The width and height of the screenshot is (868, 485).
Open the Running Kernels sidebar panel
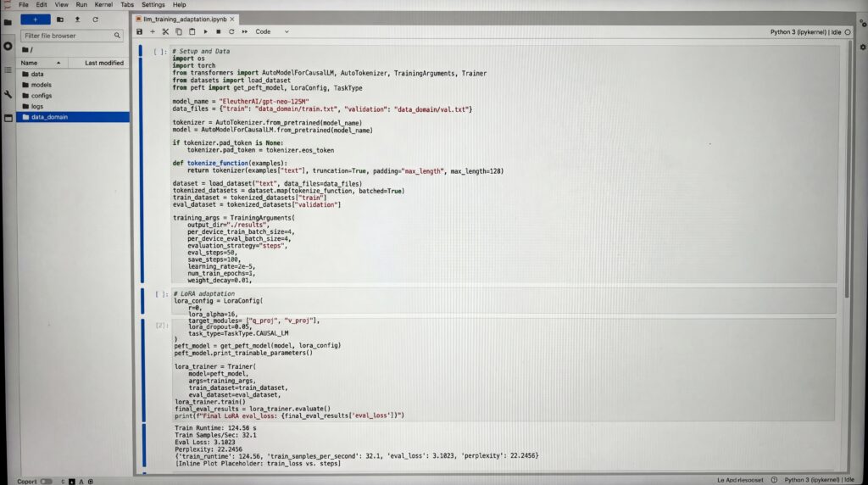pyautogui.click(x=8, y=46)
